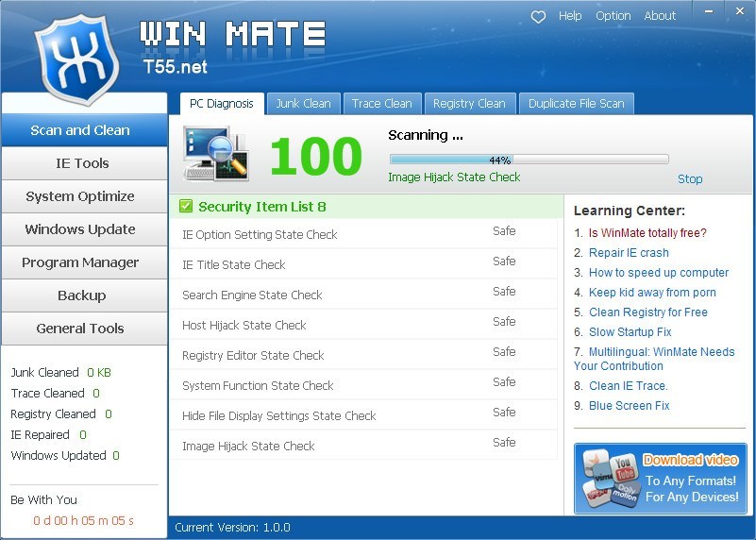Open Windows Update section
The height and width of the screenshot is (540, 756).
click(x=84, y=229)
